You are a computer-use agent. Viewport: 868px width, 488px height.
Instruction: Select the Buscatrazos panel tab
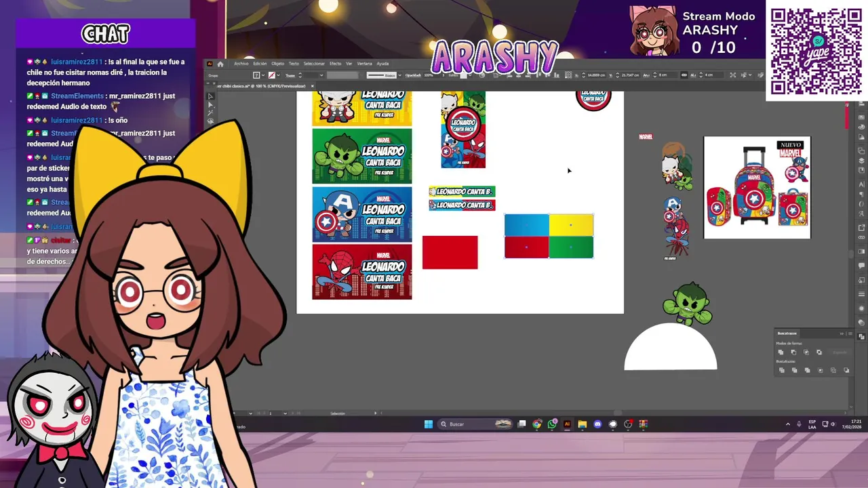(x=787, y=333)
